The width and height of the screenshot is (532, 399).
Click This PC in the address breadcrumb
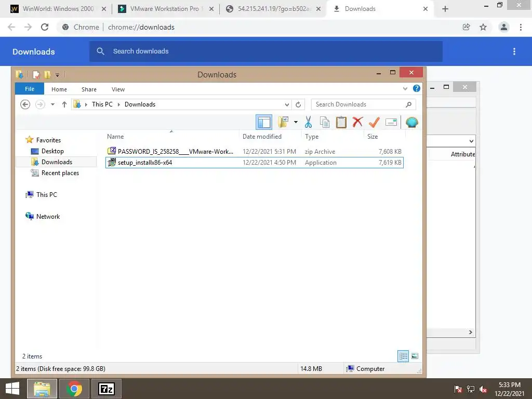102,104
